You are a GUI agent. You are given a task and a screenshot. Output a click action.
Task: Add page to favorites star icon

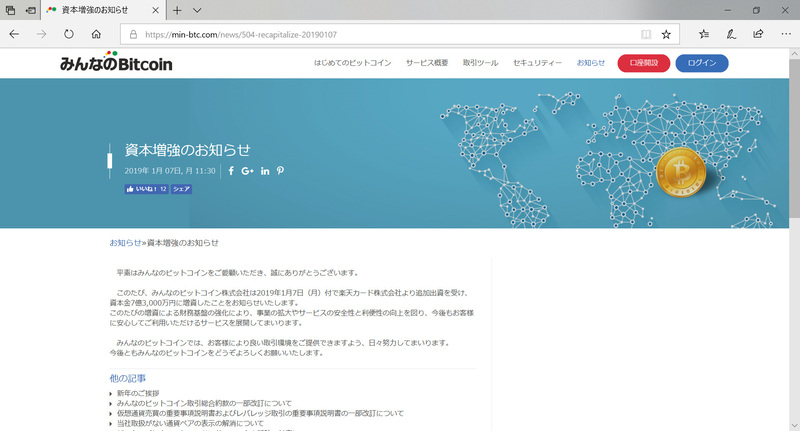tap(666, 34)
